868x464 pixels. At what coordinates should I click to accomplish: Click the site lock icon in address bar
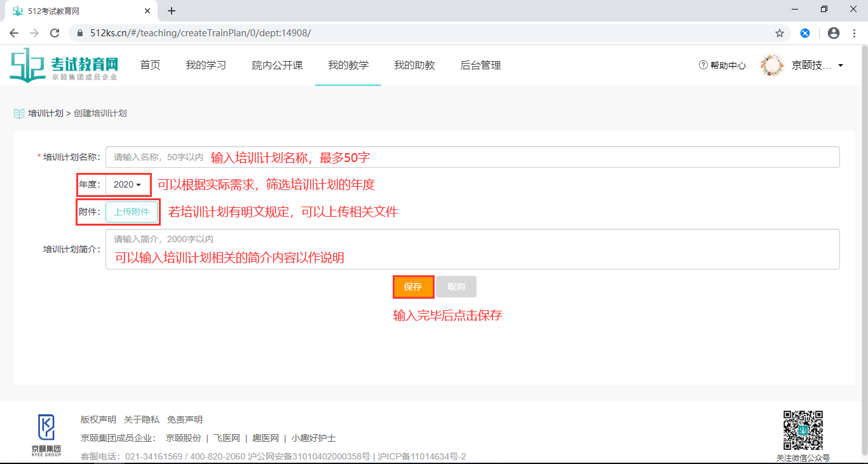[80, 33]
